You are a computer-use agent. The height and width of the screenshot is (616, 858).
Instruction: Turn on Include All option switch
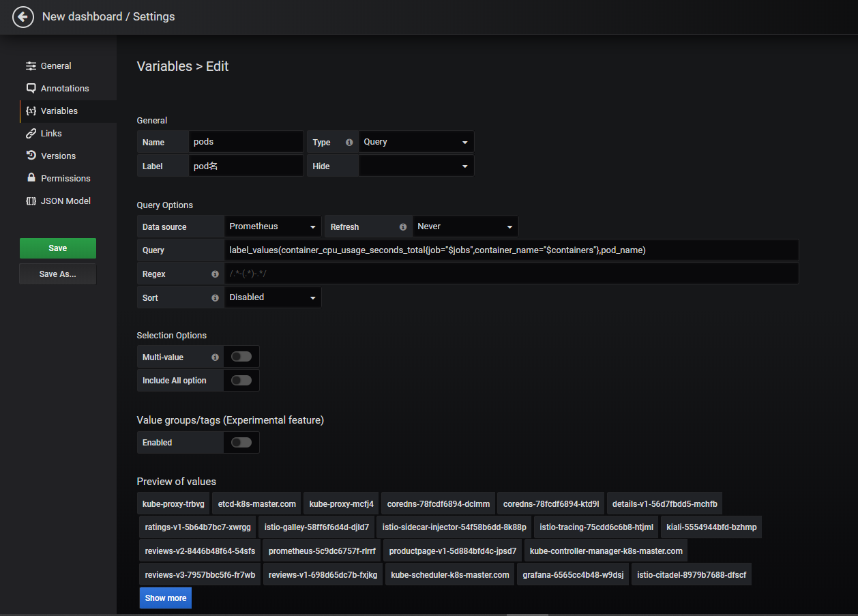[x=241, y=381]
